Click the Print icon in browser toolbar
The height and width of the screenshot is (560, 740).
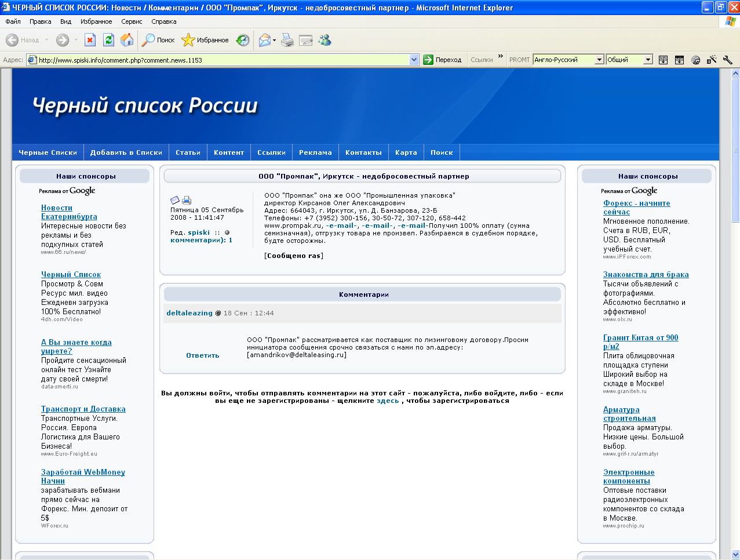pos(287,40)
